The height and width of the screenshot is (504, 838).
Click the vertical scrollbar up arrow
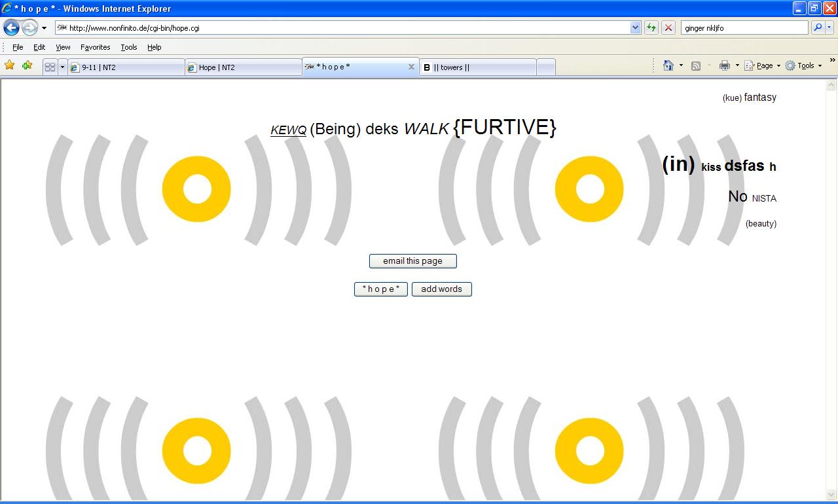(x=831, y=85)
